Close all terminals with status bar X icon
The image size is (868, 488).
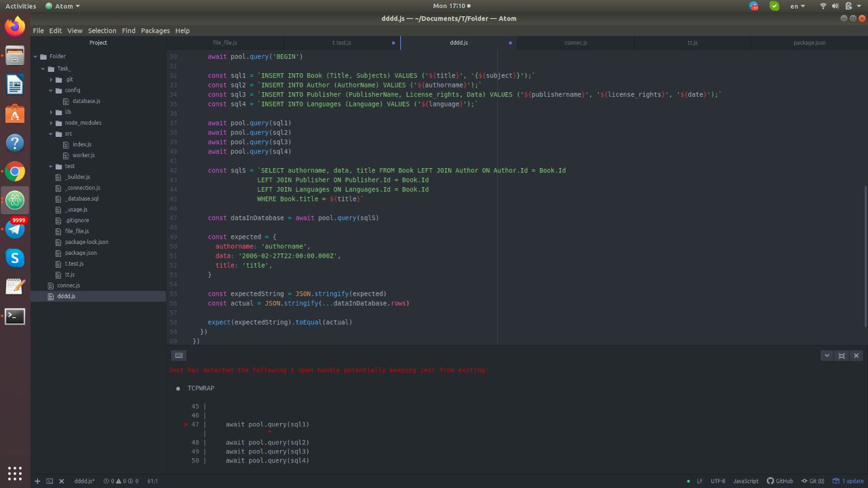[61, 481]
